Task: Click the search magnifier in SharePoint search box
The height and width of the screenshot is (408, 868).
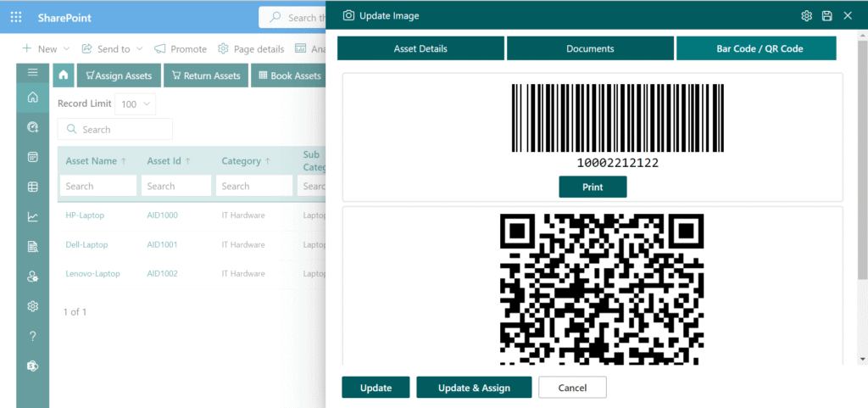Action: coord(275,18)
